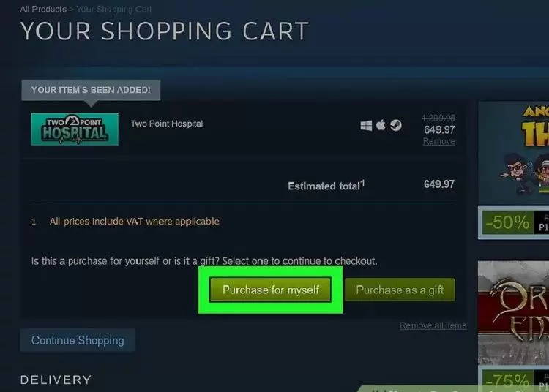Click Remove all items link
Screen dimensions: 549x392
433,325
